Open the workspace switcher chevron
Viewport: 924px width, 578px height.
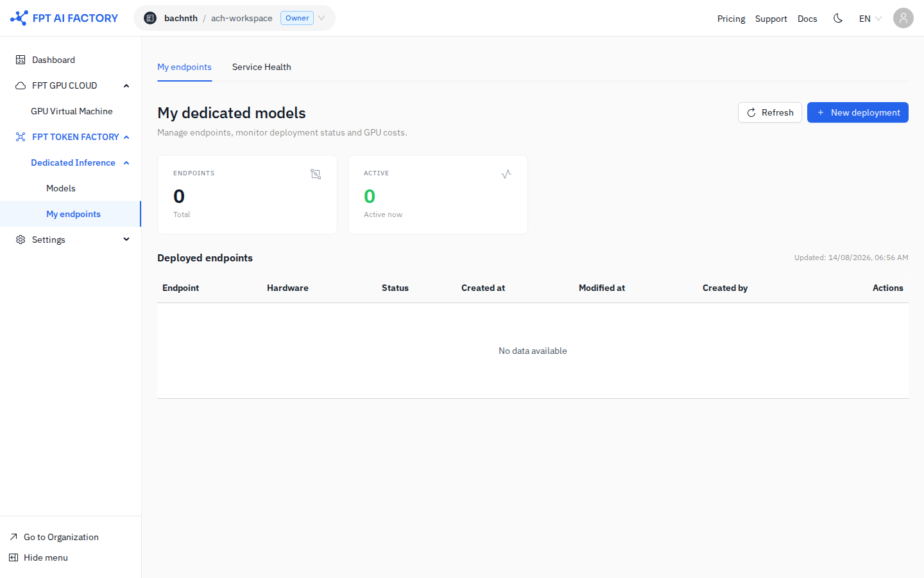[321, 18]
